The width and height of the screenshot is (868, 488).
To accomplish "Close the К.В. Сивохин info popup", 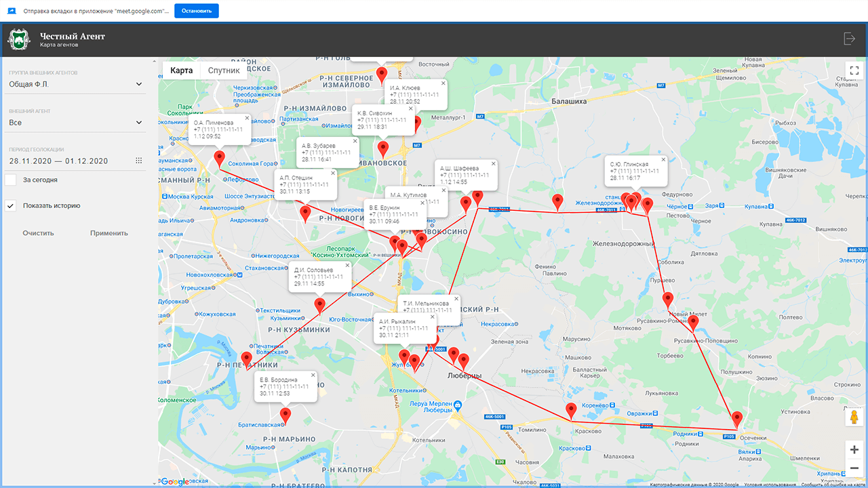I will tap(411, 108).
